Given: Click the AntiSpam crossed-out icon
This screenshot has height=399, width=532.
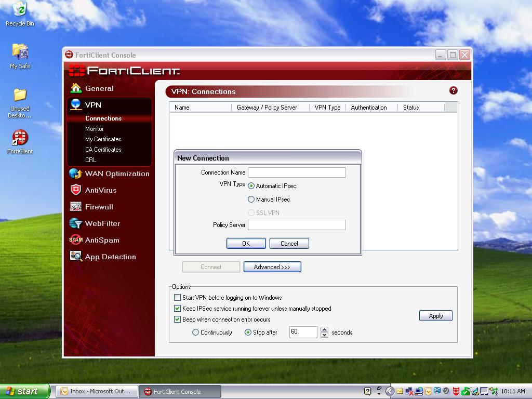Looking at the screenshot, I should pos(76,240).
